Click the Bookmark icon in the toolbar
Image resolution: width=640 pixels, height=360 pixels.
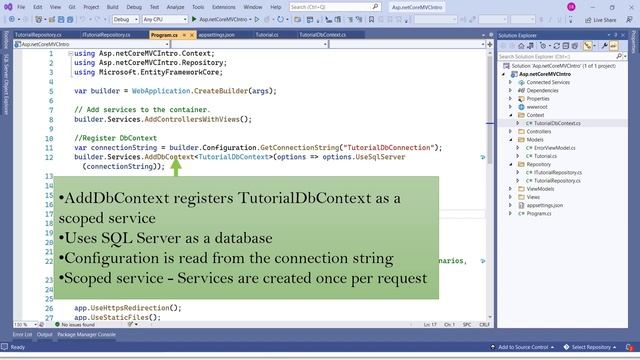[x=371, y=19]
